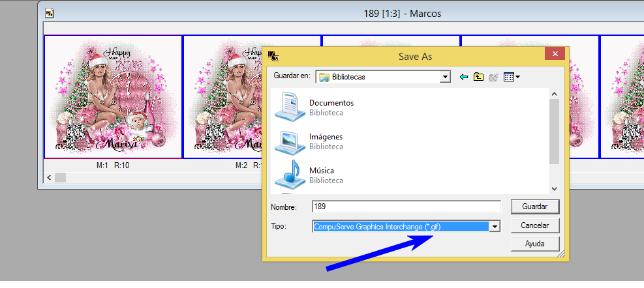Select frame M:2 thumbnail in Marcos window
644x288 pixels.
coord(222,96)
